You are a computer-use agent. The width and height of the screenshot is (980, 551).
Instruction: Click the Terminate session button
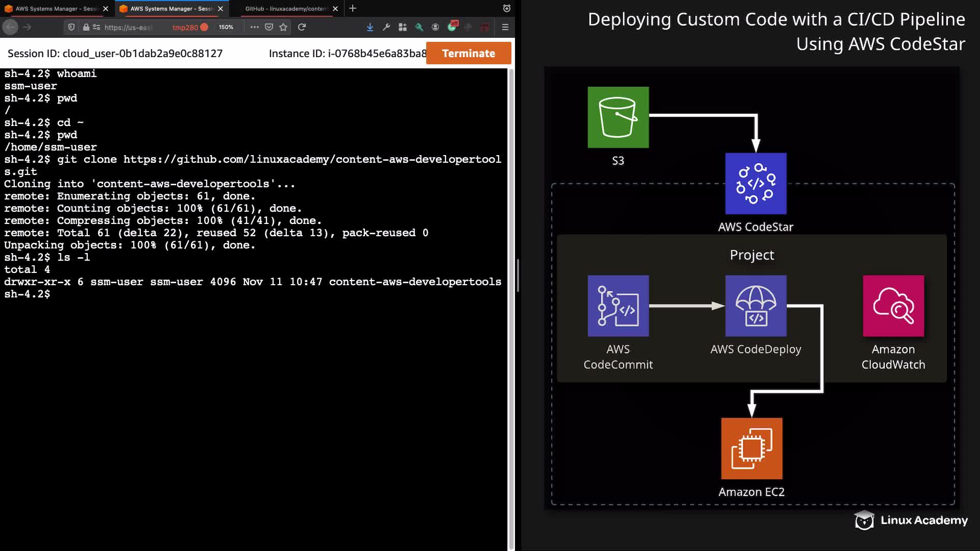click(468, 53)
